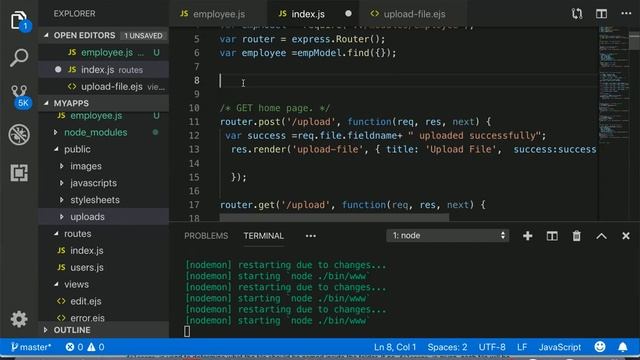Open error.ejs in the views folder
Viewport: 640px width, 360px height.
[x=104, y=318]
